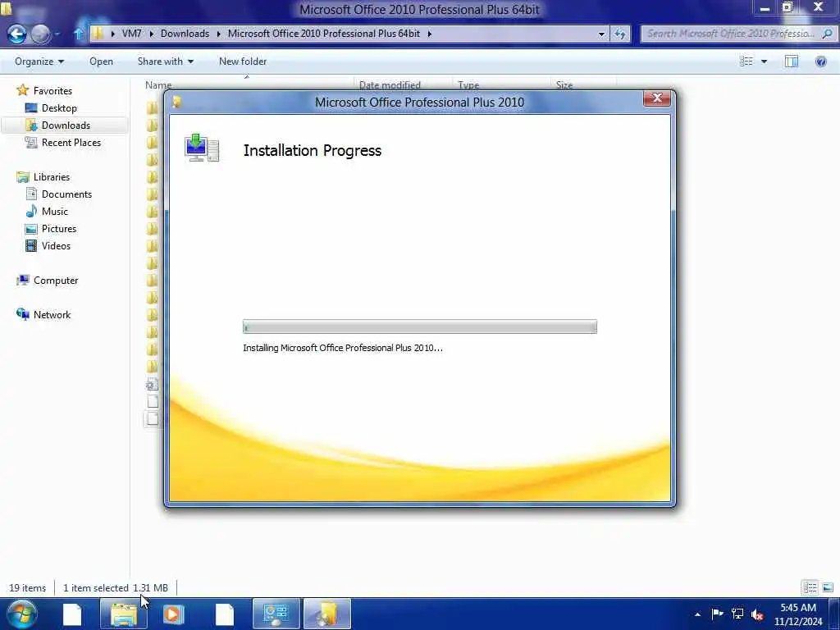
Task: Click the taskbar clock showing 5:45 AM
Action: (798, 614)
